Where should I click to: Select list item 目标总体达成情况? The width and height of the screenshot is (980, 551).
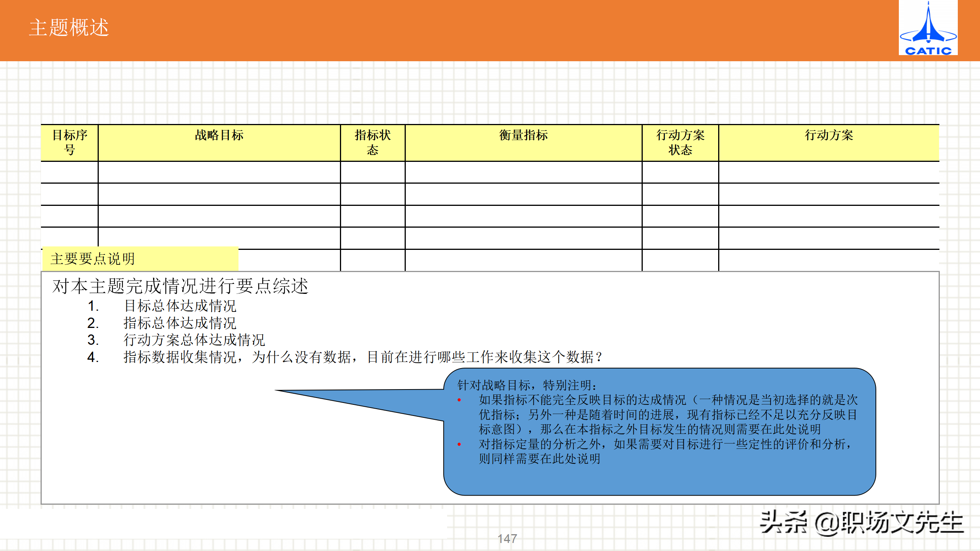click(x=180, y=306)
